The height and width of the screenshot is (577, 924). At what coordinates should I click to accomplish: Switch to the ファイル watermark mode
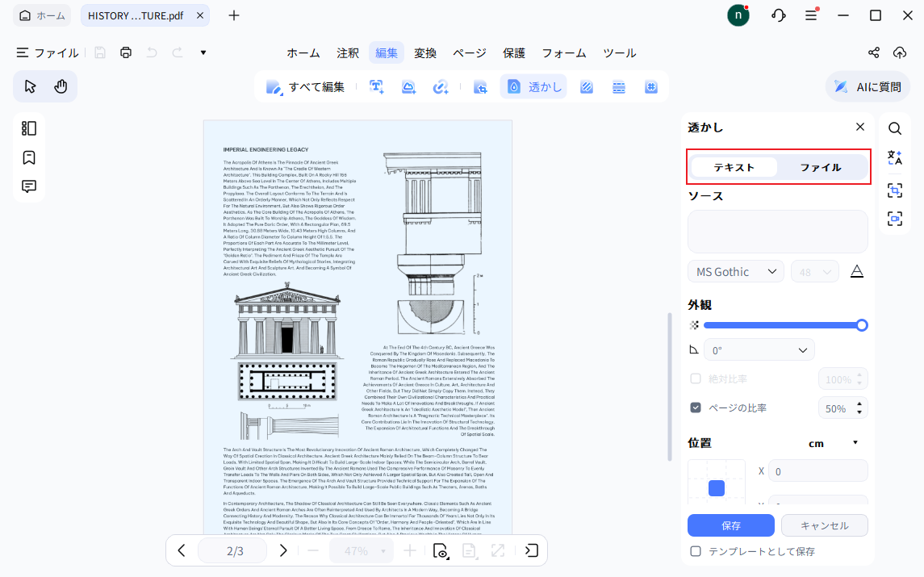pyautogui.click(x=821, y=167)
